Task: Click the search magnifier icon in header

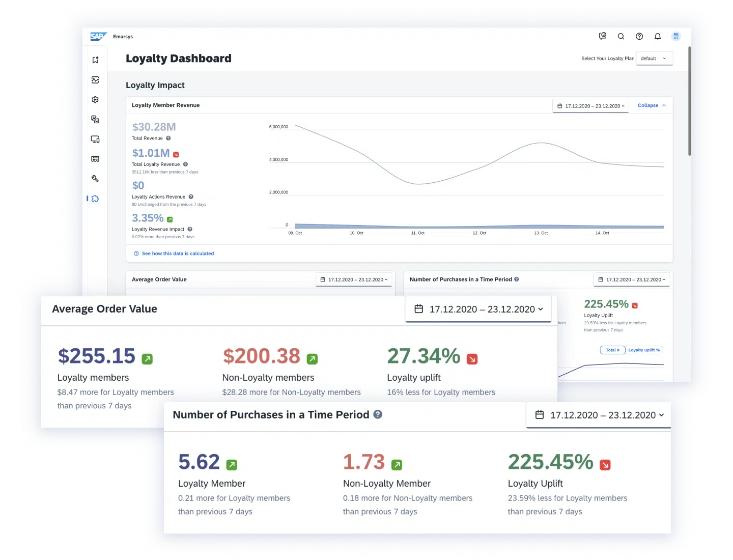Action: click(621, 36)
